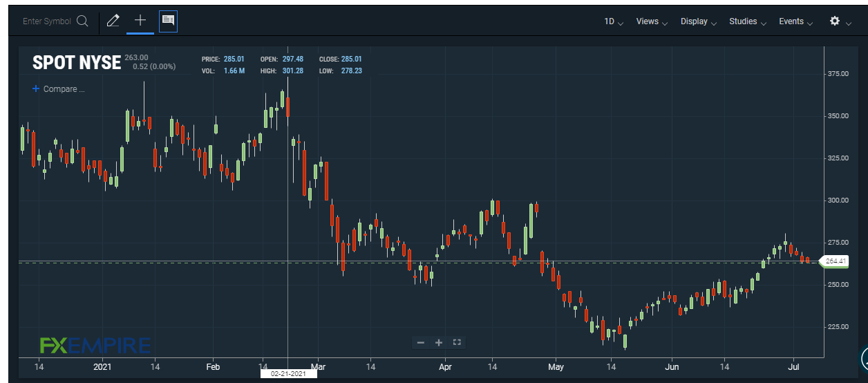868x383 pixels.
Task: Expand the Display menu
Action: coord(699,21)
